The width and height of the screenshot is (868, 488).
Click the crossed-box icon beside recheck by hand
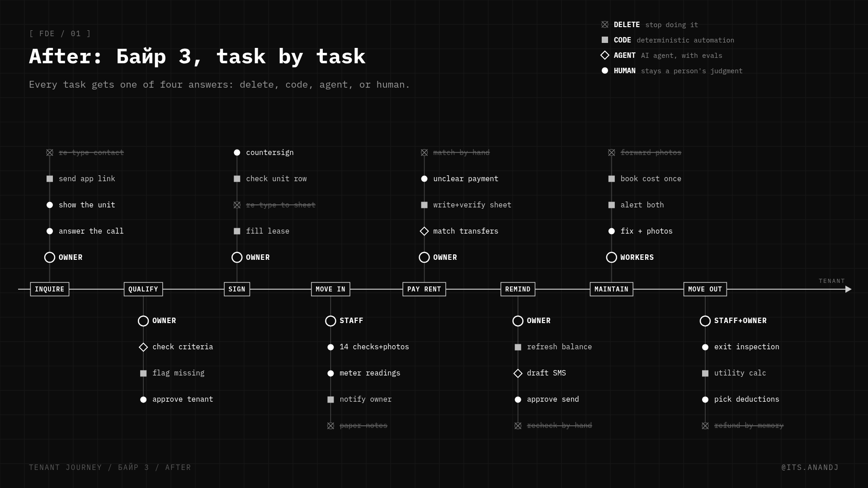coord(518,426)
